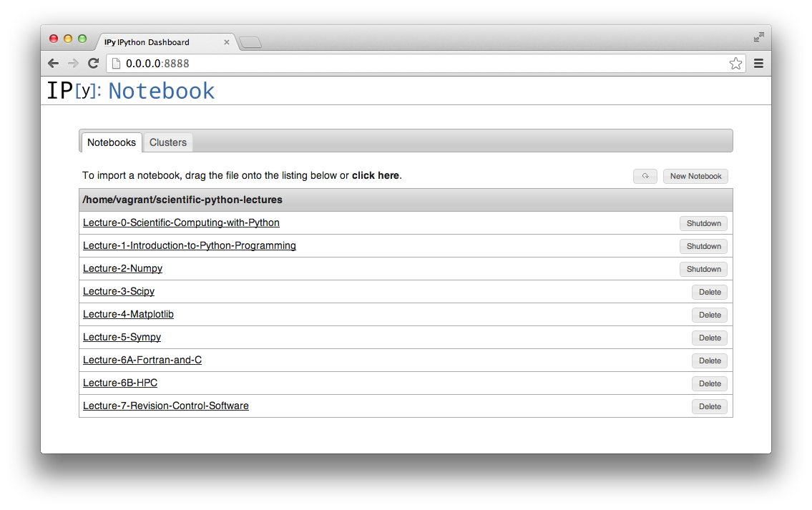
Task: Focus the address bar showing 0.0.0.0:8888
Action: click(422, 64)
